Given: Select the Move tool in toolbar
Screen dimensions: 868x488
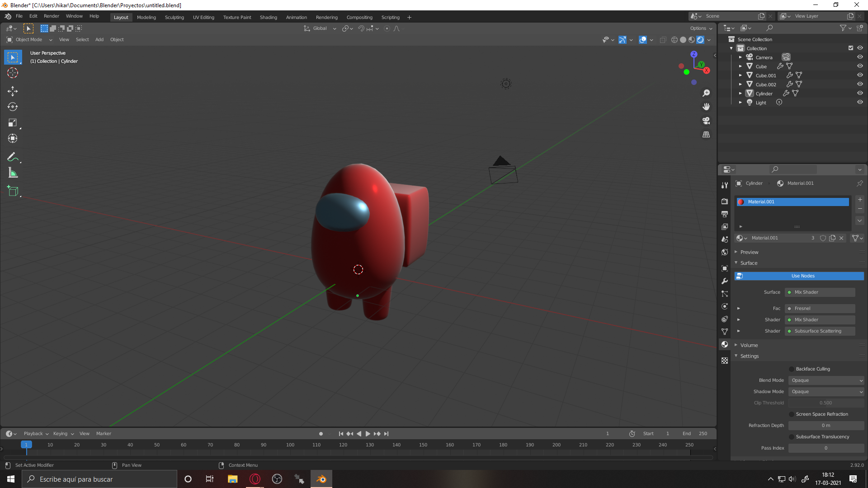Looking at the screenshot, I should pyautogui.click(x=12, y=91).
